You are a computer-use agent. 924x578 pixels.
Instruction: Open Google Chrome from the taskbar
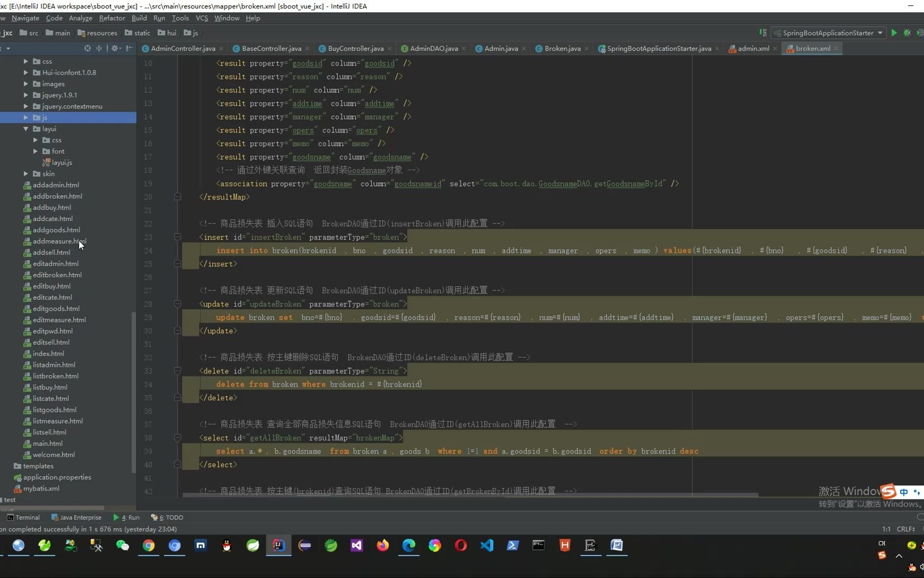(148, 545)
